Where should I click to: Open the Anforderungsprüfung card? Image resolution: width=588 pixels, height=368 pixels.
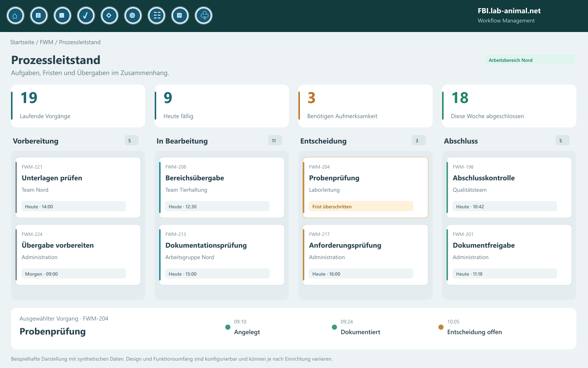click(365, 255)
